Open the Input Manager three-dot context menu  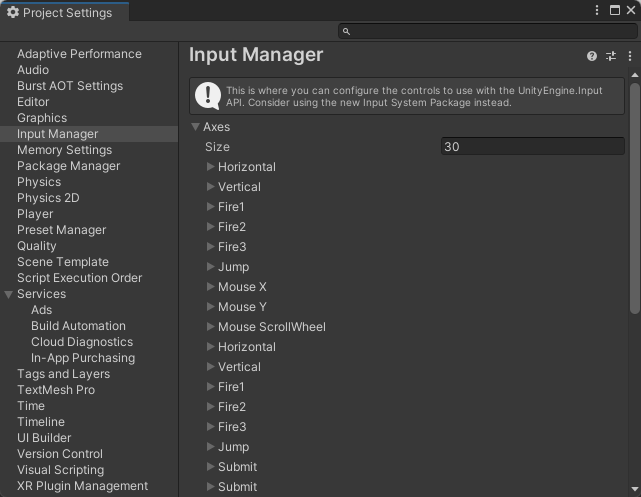pyautogui.click(x=630, y=56)
